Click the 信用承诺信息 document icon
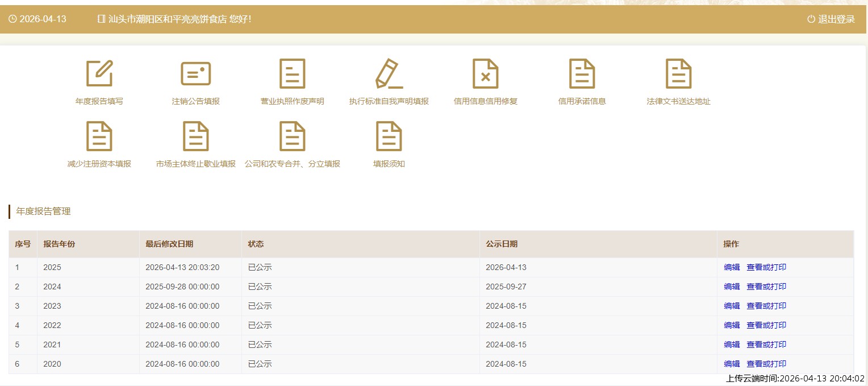868x386 pixels. click(x=582, y=74)
